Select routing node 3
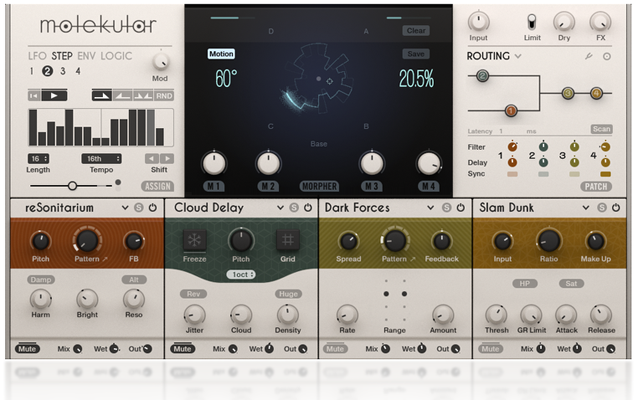Image resolution: width=638 pixels, height=400 pixels. click(x=568, y=93)
